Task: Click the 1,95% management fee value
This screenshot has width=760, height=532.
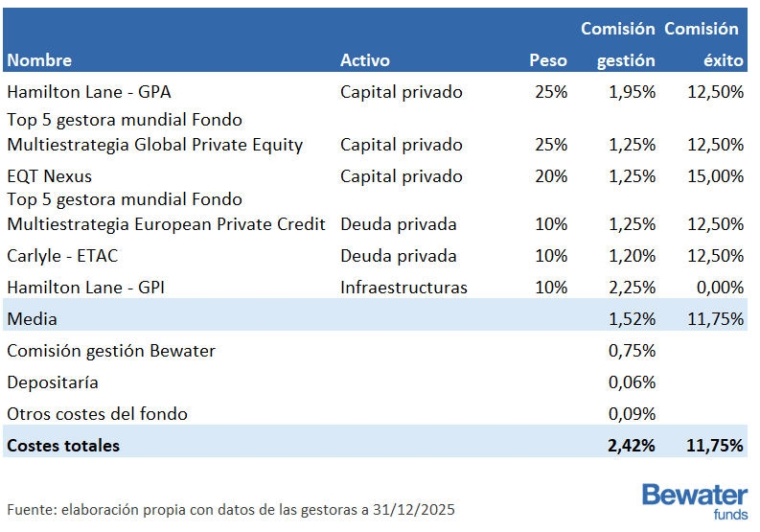Action: click(x=632, y=92)
